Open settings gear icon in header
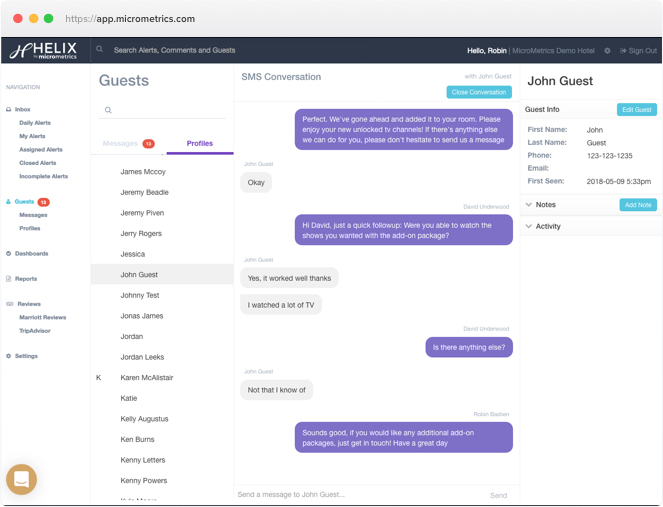Image resolution: width=663 pixels, height=507 pixels. coord(607,50)
